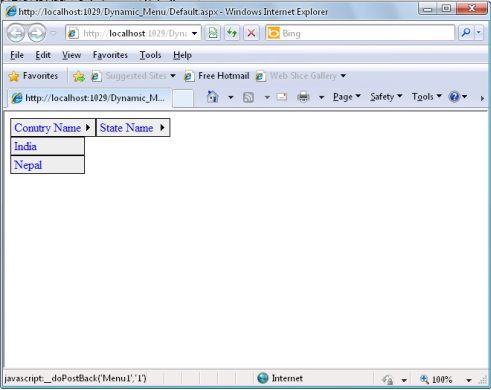Open the File menu
The height and width of the screenshot is (390, 491).
pos(17,55)
